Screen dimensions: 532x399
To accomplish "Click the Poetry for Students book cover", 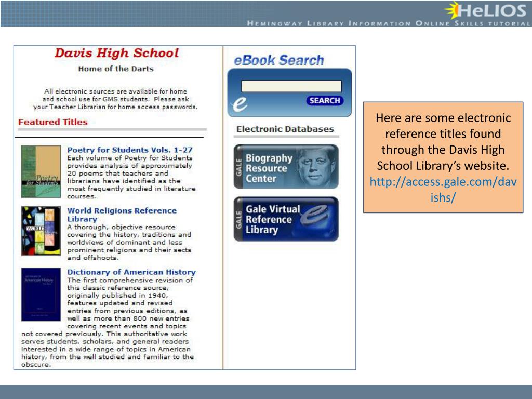I will tap(41, 171).
